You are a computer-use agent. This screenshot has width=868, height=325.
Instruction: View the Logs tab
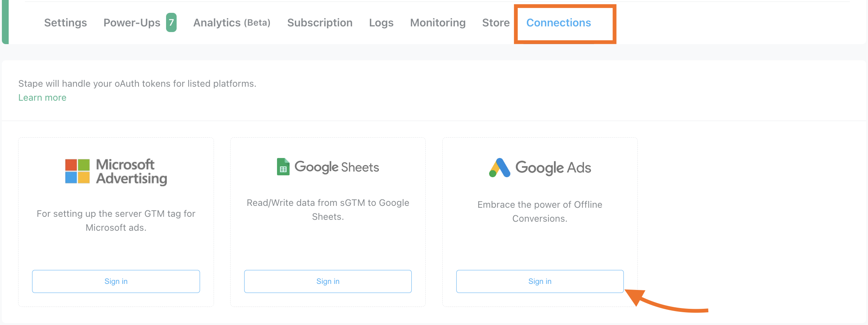click(x=381, y=23)
